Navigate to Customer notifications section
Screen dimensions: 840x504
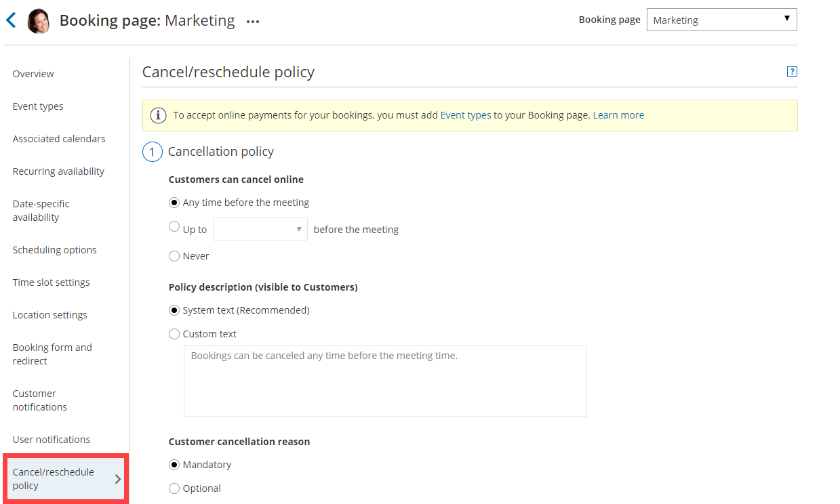coord(40,400)
